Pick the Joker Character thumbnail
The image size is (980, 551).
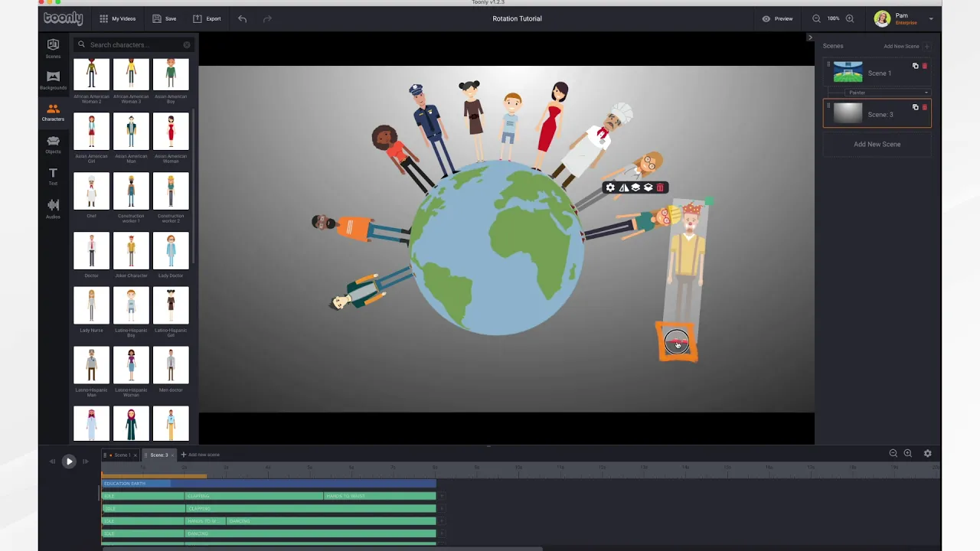131,250
